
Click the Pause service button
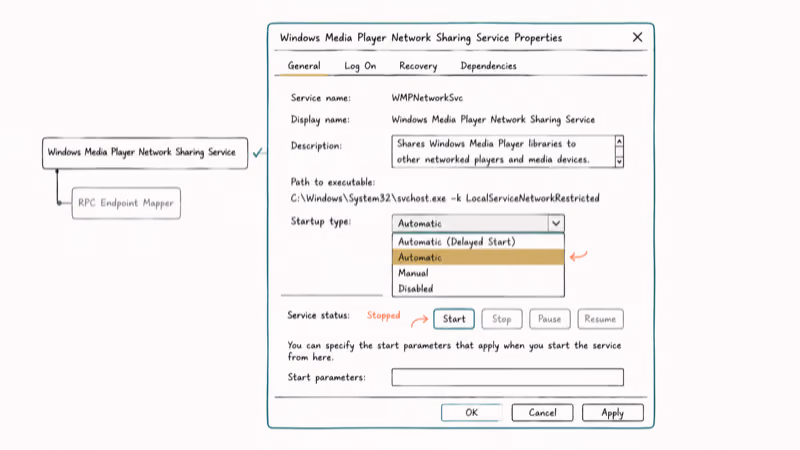[549, 319]
